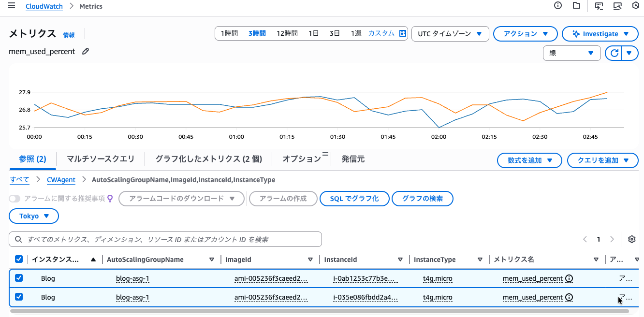644x317 pixels.
Task: Uncheck the select-all header checkbox
Action: click(x=19, y=259)
